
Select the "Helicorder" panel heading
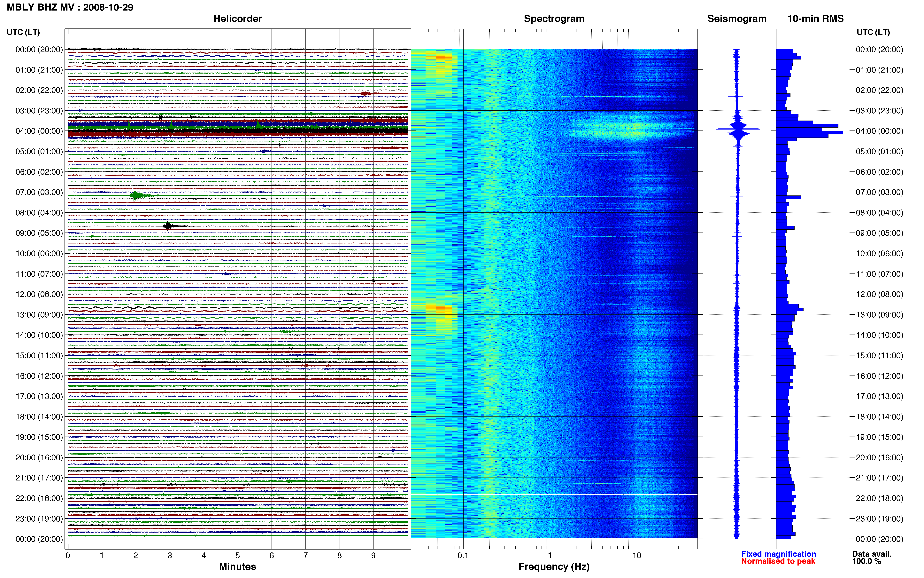237,18
